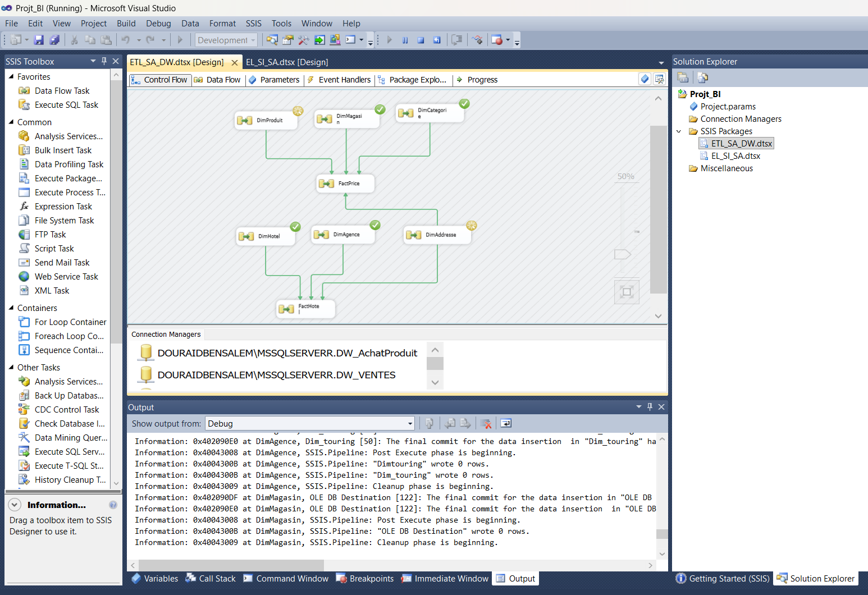868x595 pixels.
Task: Open the Toolbox wrench toolbar icon
Action: [x=304, y=40]
